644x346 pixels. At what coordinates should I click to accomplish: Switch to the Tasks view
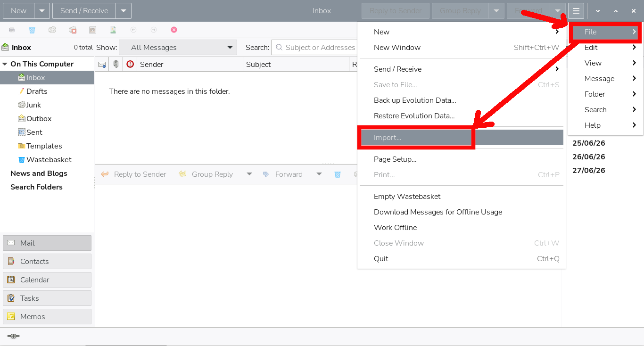point(47,298)
